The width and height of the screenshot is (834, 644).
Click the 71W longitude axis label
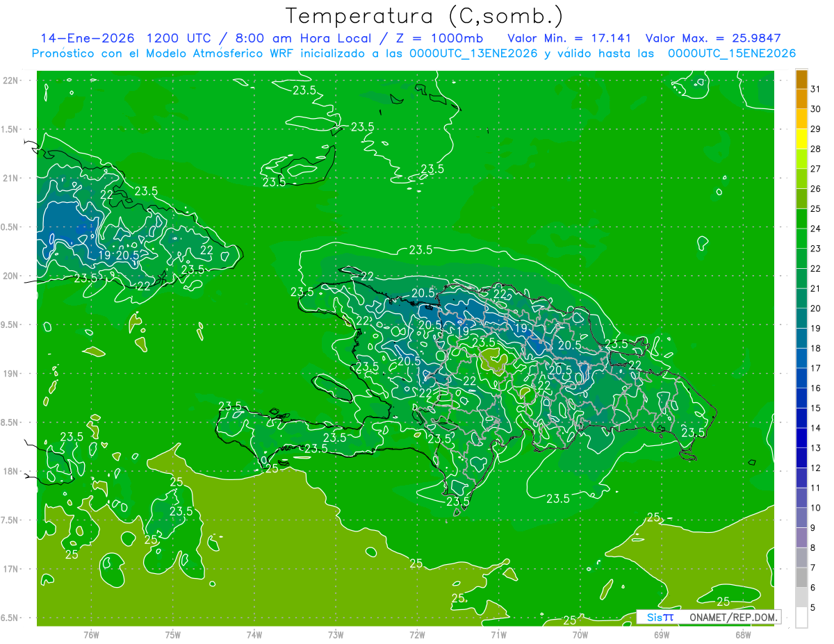pos(498,634)
